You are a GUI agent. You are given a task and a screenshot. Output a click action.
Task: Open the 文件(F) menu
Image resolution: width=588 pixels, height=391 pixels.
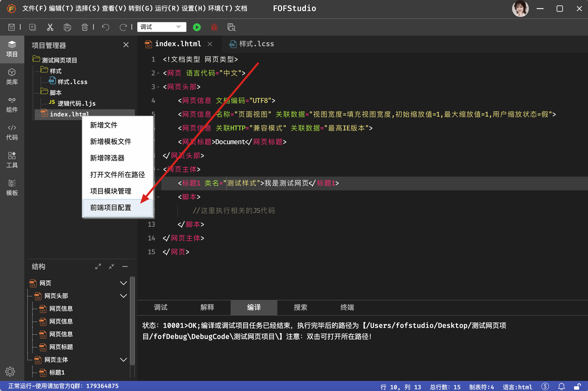[34, 9]
